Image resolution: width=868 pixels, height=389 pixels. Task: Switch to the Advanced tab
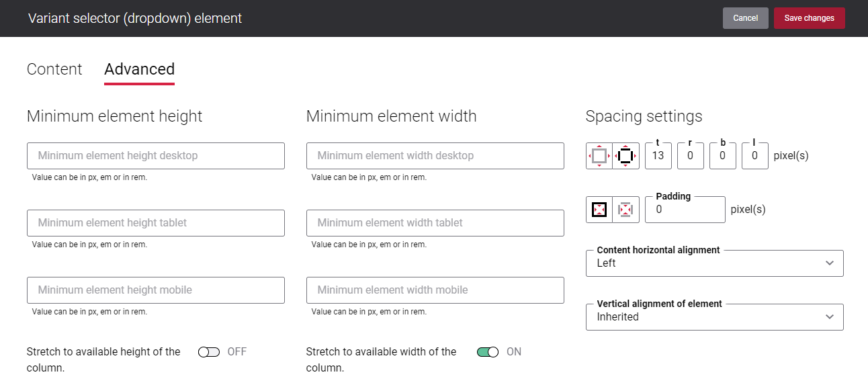139,69
